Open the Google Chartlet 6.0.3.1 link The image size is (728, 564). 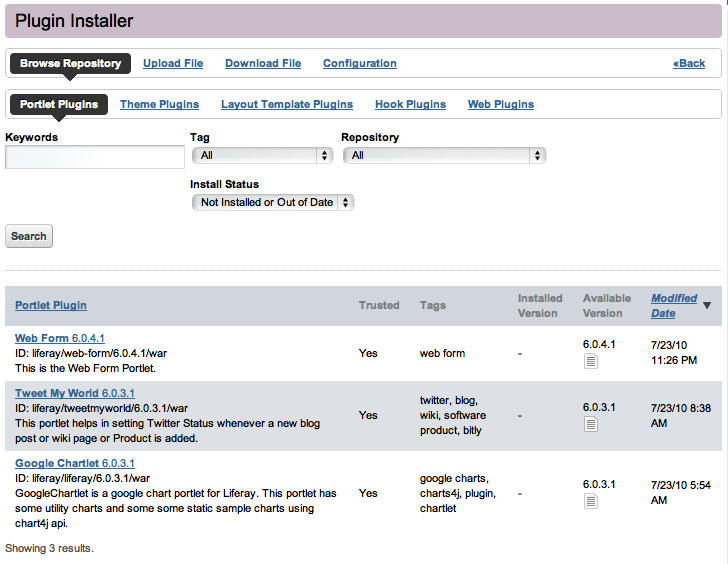(75, 463)
